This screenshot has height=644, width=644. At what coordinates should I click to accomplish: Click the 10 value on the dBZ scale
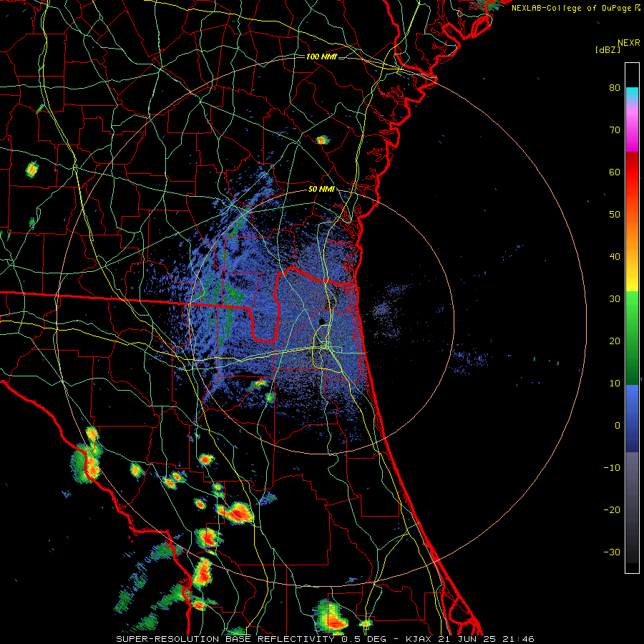(615, 384)
